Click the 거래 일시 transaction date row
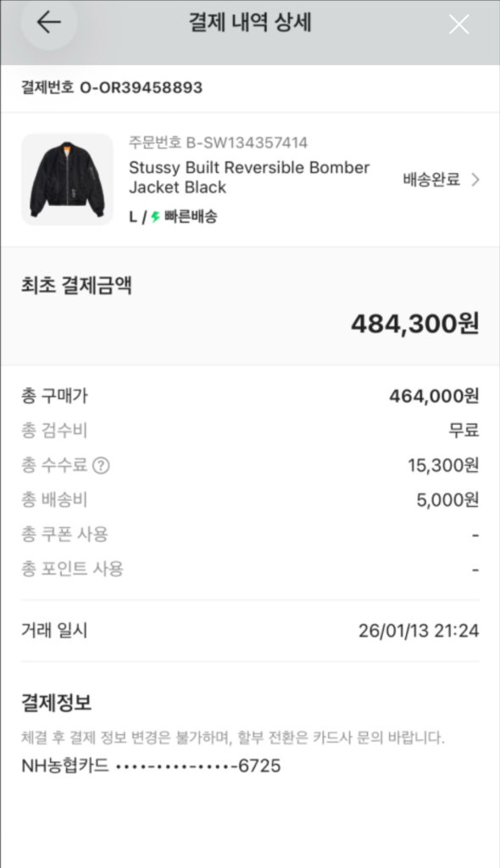The height and width of the screenshot is (868, 500). pyautogui.click(x=249, y=631)
